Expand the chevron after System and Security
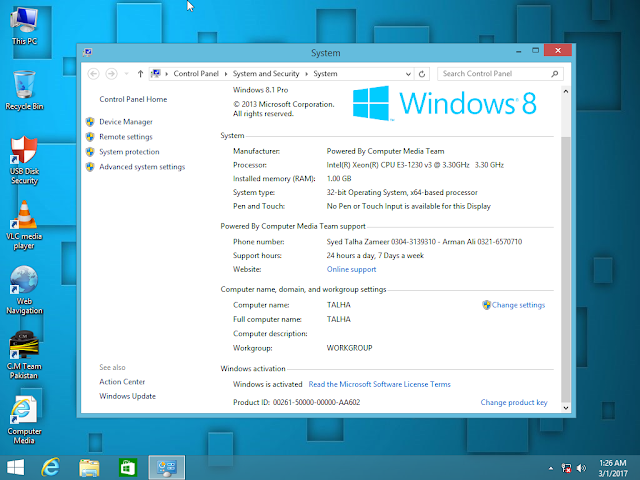Viewport: 640px width, 480px height. [306, 74]
